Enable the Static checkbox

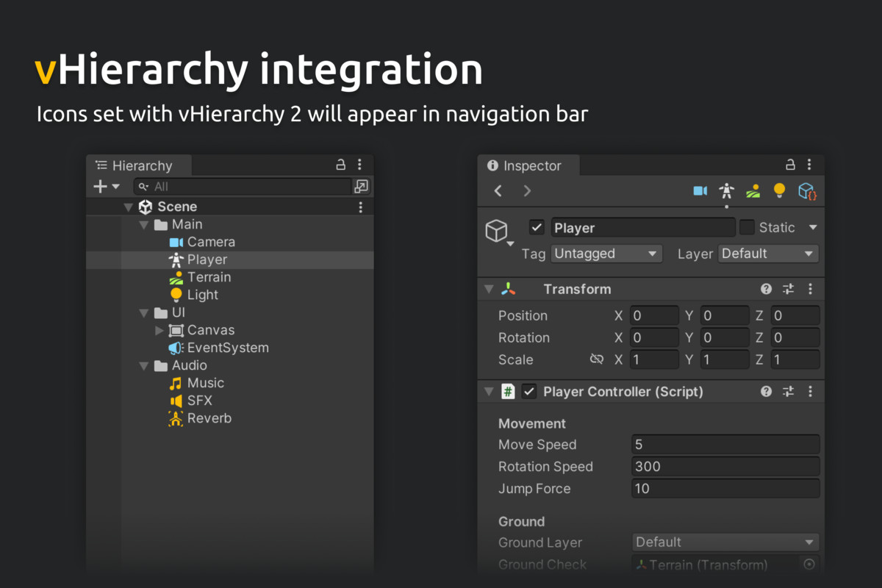[x=747, y=227]
